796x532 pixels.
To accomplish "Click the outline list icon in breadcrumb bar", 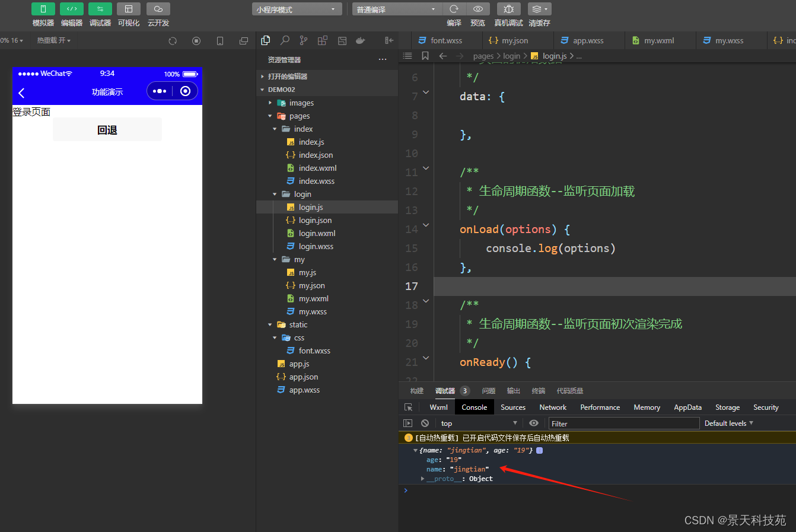I will [407, 56].
